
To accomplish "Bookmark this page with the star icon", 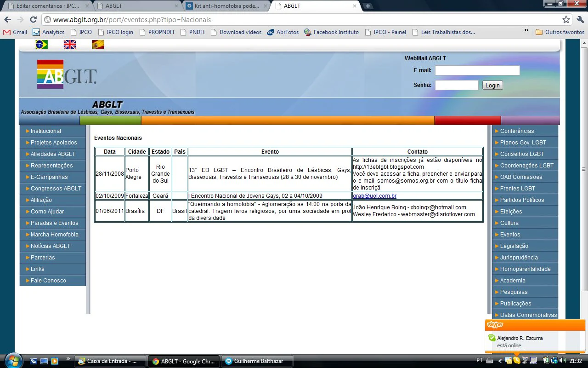I will [x=566, y=20].
